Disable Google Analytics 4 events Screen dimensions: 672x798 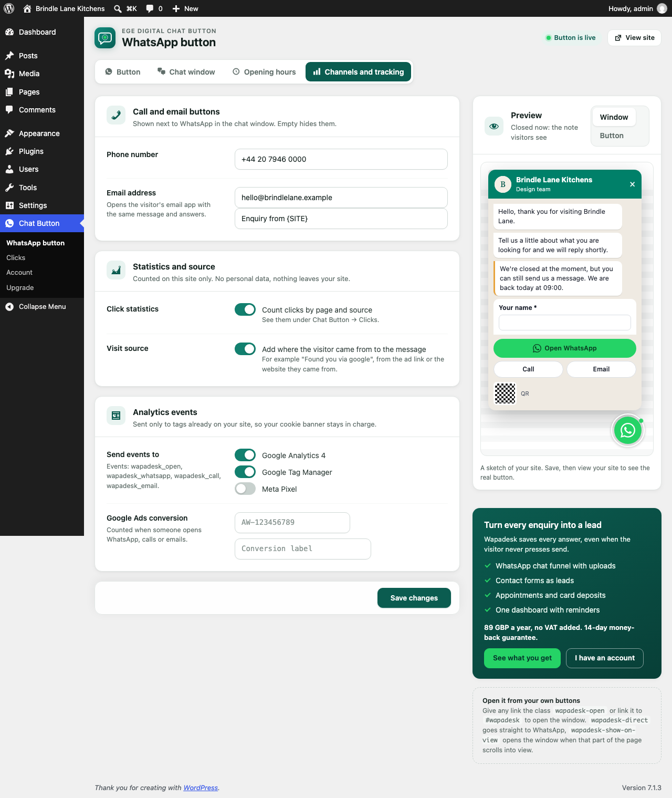pos(245,455)
